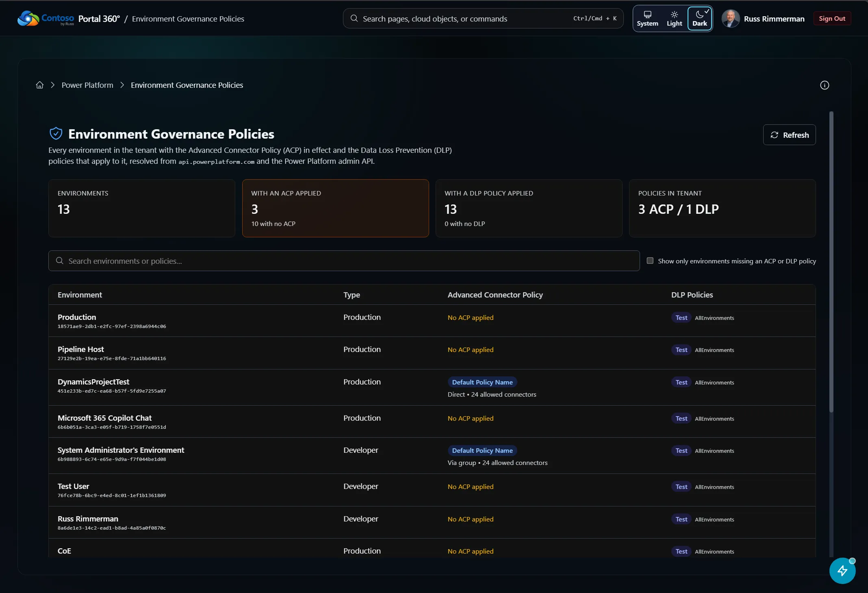
Task: Click the home icon in breadcrumb
Action: (40, 85)
